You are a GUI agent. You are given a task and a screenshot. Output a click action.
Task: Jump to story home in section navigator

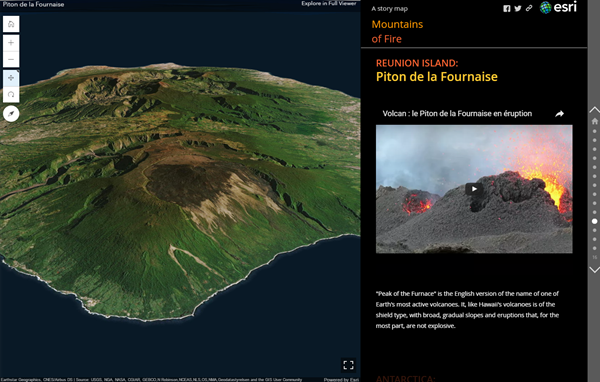594,121
